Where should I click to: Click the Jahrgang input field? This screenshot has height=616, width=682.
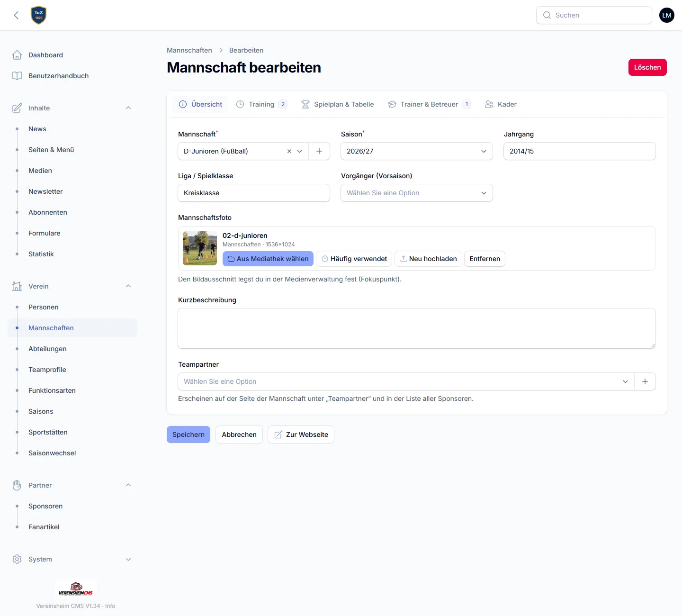point(580,151)
